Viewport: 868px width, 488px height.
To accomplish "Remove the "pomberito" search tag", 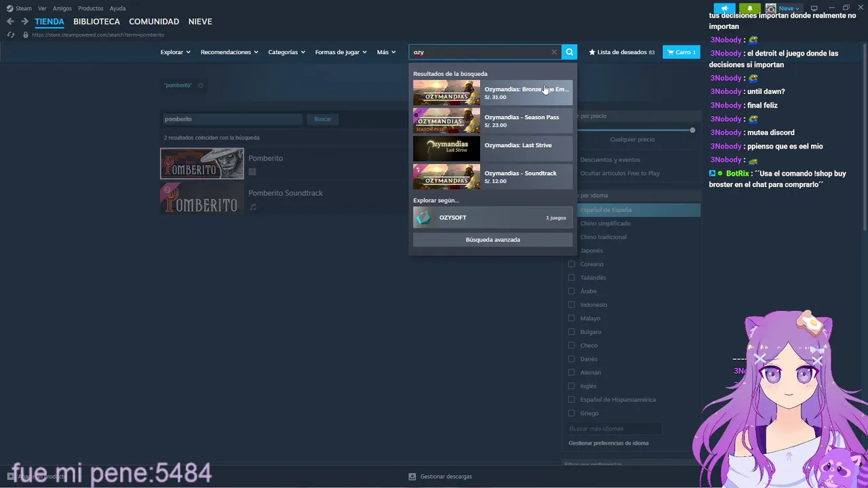I will 201,85.
